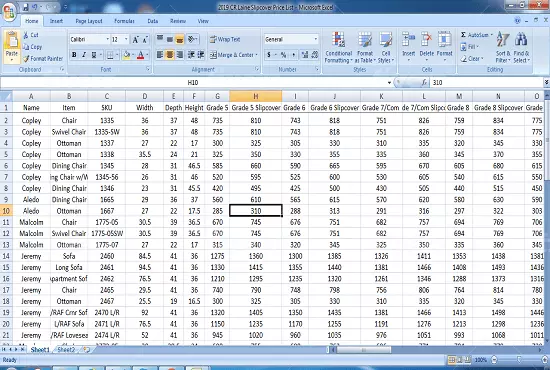Toggle Middle Align for cell
The image size is (550, 370).
coord(170,39)
